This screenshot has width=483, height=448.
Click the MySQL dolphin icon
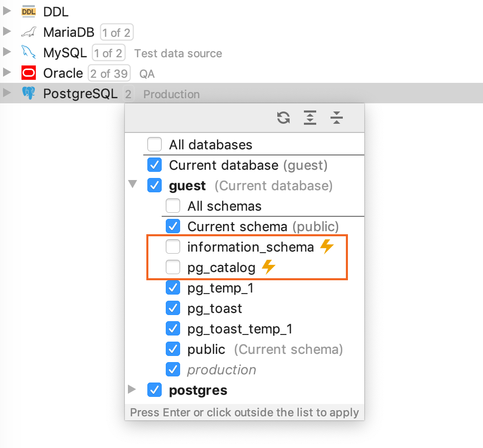click(29, 53)
